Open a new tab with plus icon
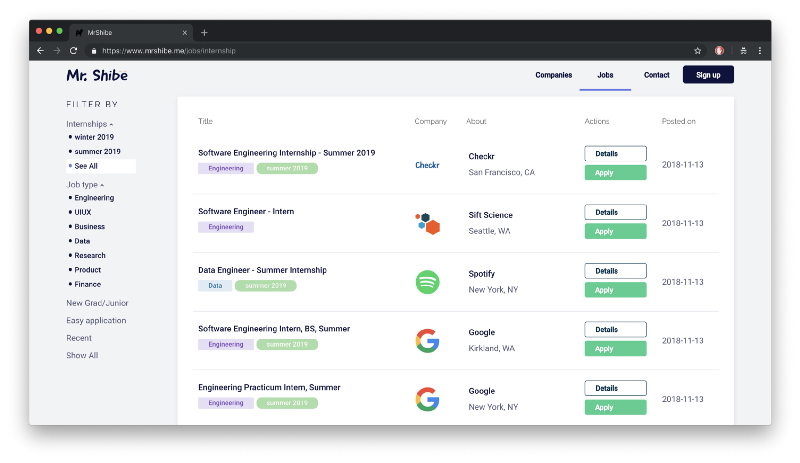800x463 pixels. (204, 33)
